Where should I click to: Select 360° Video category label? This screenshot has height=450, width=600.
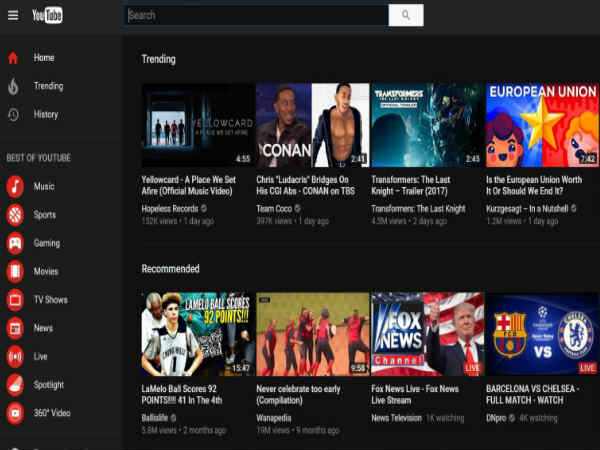[x=52, y=413]
